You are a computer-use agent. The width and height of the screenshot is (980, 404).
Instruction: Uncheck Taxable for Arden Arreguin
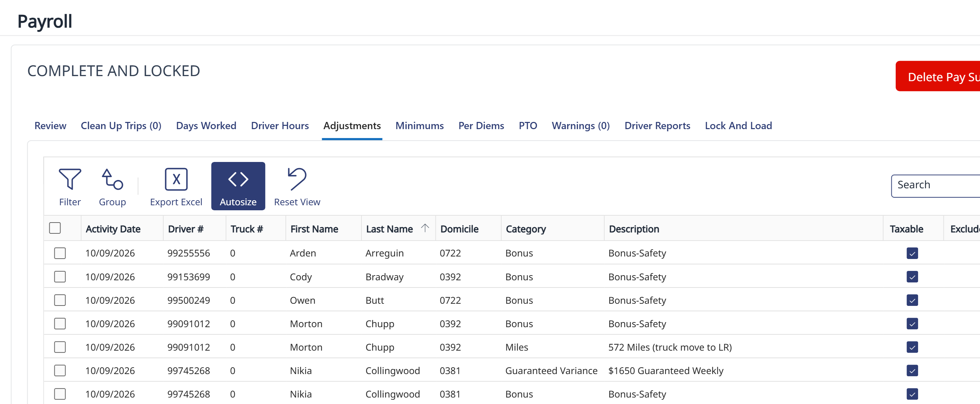coord(912,253)
